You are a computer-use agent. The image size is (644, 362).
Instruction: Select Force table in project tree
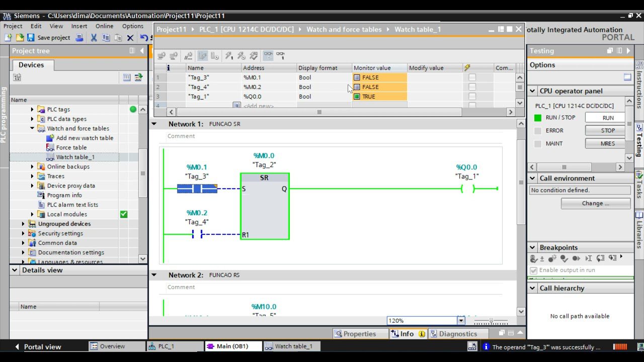tap(71, 147)
